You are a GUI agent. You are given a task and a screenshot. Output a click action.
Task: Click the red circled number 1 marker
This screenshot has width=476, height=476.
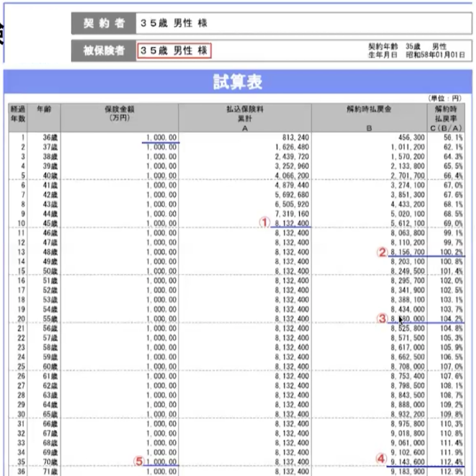264,223
